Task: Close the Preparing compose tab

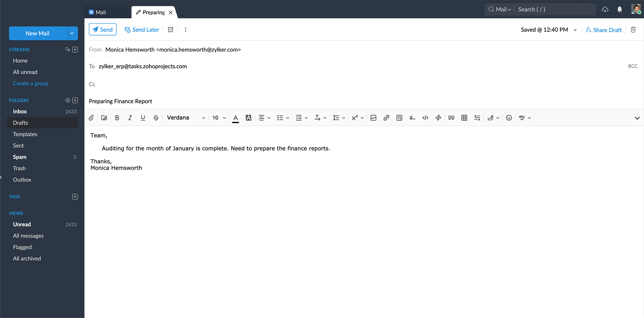Action: [x=171, y=12]
